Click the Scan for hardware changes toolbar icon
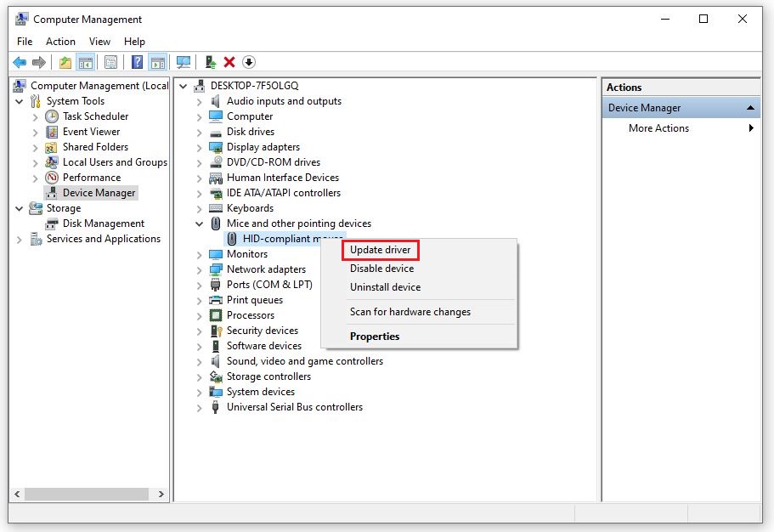This screenshot has height=532, width=774. (184, 61)
